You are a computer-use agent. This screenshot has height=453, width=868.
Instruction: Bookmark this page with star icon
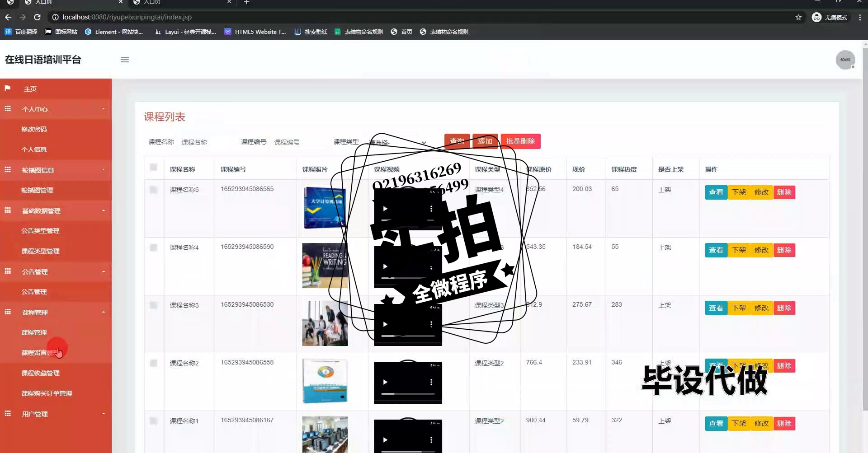[x=798, y=17]
